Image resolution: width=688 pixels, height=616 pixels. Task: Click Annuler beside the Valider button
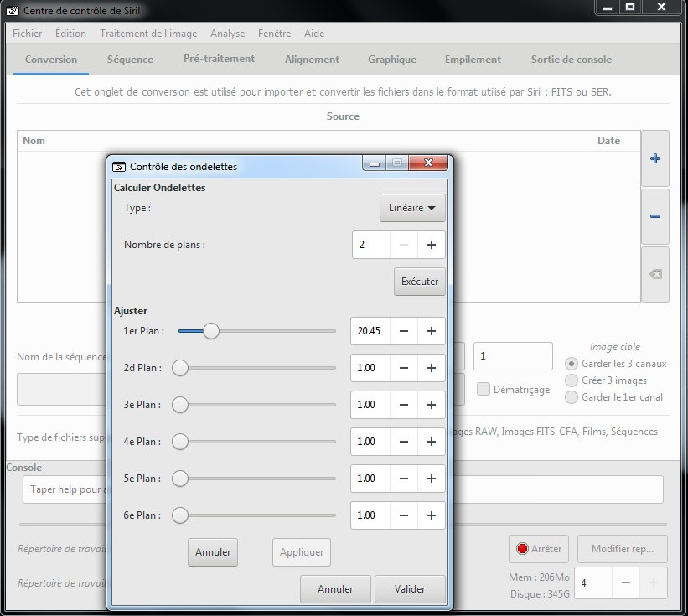(x=335, y=589)
